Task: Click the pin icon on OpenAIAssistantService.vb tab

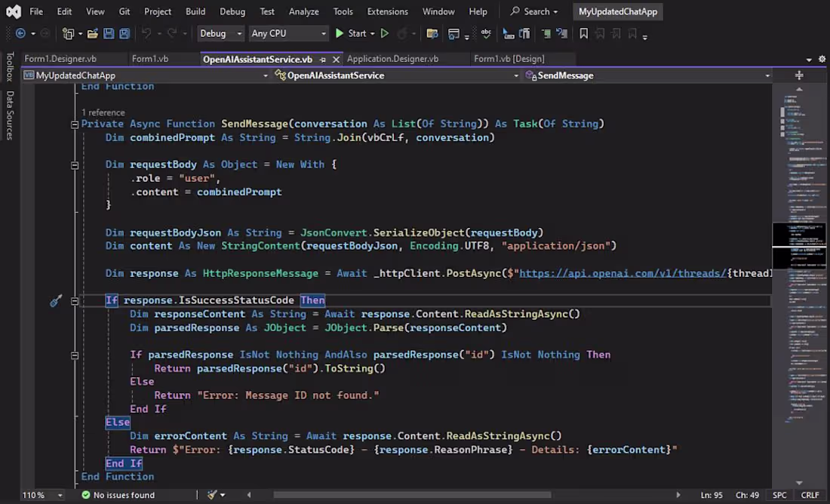Action: 323,60
